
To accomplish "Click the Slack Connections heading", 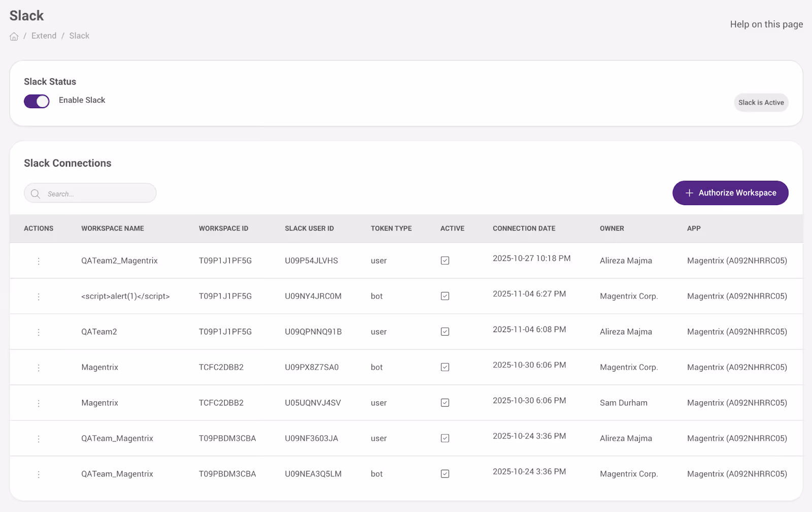I will click(x=67, y=163).
